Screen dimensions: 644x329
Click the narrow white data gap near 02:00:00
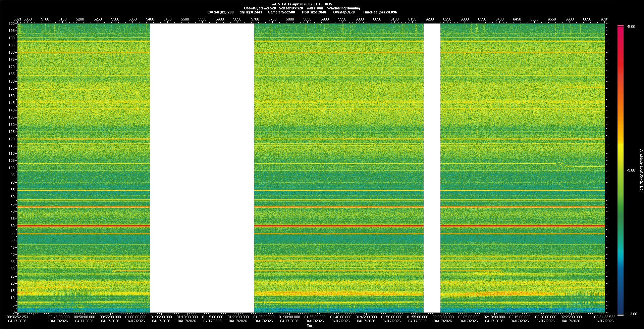point(432,168)
